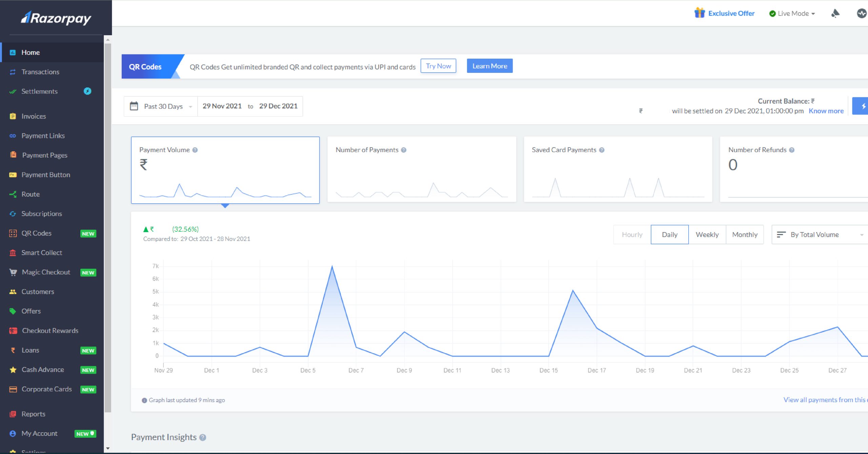Click the help icon next to Number of Refunds
This screenshot has width=868, height=454.
point(792,150)
